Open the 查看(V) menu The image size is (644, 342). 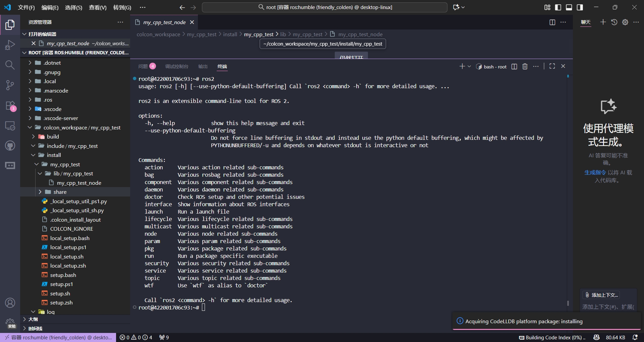click(98, 7)
